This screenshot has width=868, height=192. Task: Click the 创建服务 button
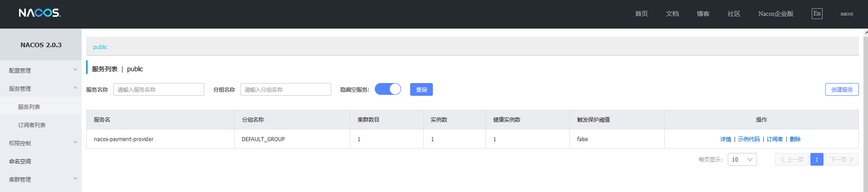tap(842, 90)
